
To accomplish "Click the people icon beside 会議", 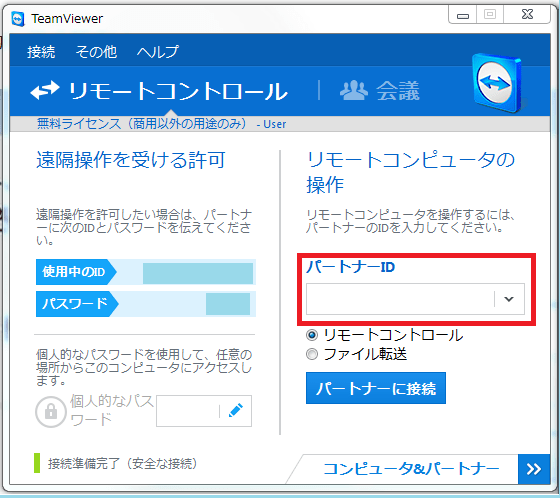I will click(x=353, y=91).
